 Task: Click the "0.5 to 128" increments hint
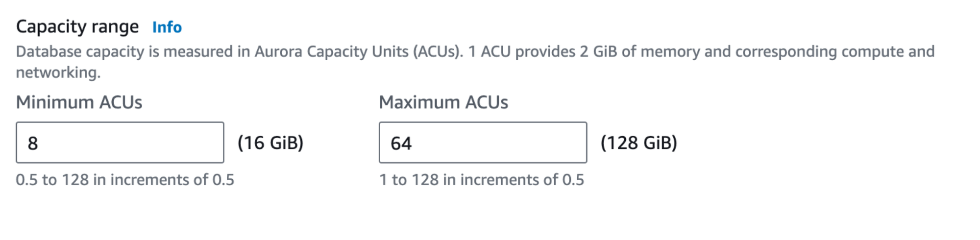(124, 180)
